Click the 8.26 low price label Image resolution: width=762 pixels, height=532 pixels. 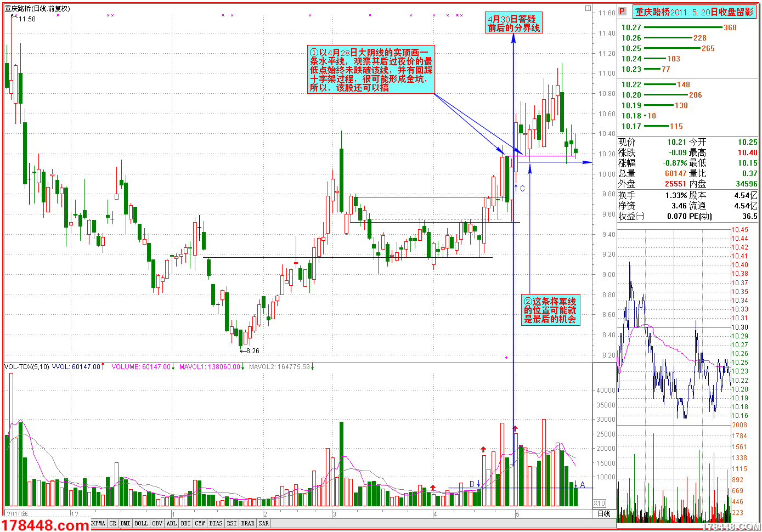tap(252, 351)
